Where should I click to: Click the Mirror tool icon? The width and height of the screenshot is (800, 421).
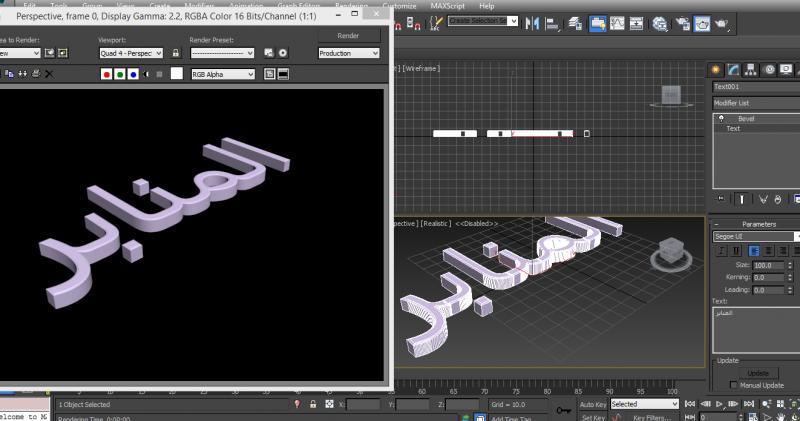click(532, 23)
